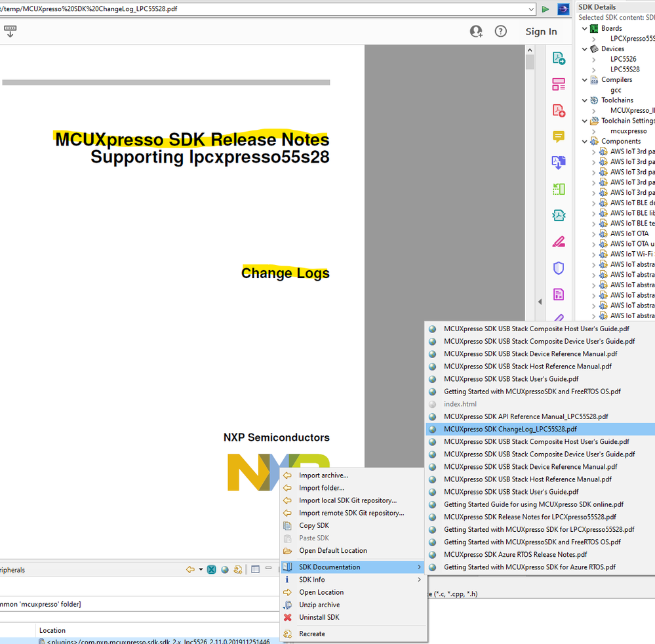655x644 pixels.
Task: Choose Uninstall SDK from the context menu
Action: (353, 617)
